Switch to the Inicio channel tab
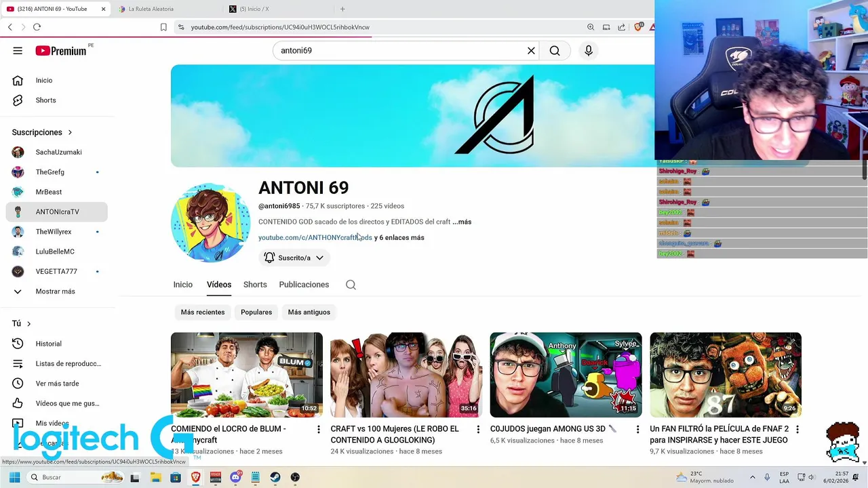Screen dimensions: 868x488 tap(183, 285)
